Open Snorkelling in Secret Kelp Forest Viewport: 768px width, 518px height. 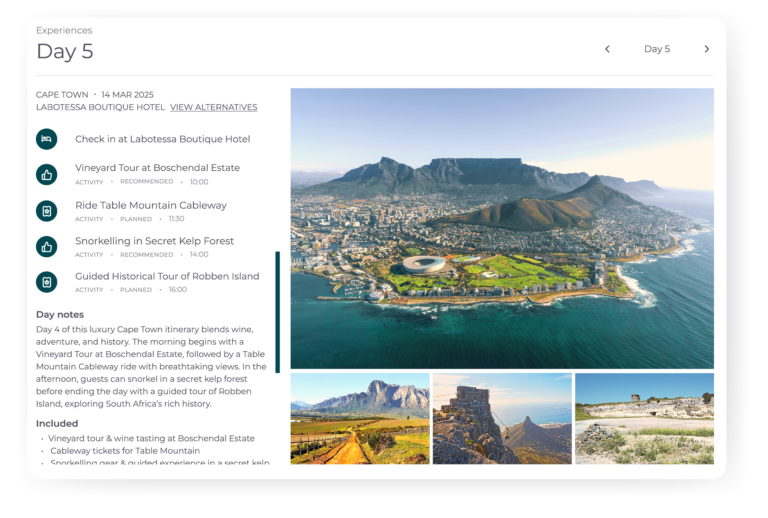click(154, 241)
